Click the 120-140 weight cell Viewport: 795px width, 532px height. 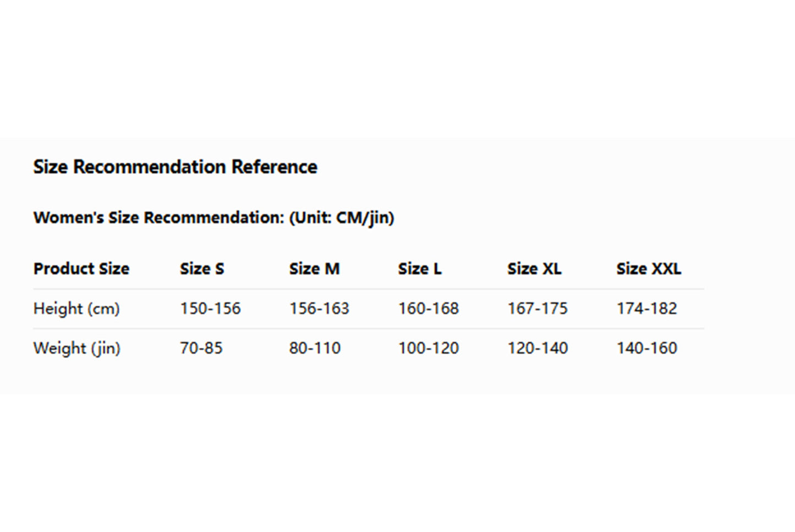tap(538, 348)
